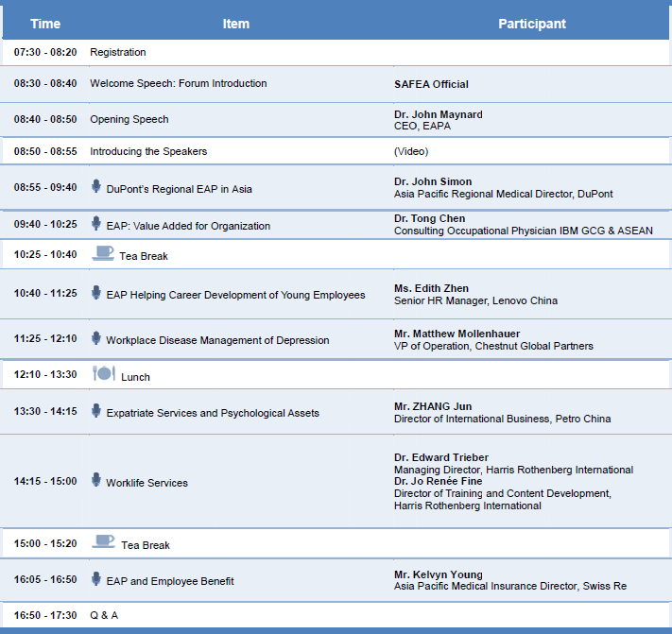Select the 08:50 - 08:55 time cell
This screenshot has width=672, height=634.
[45, 151]
